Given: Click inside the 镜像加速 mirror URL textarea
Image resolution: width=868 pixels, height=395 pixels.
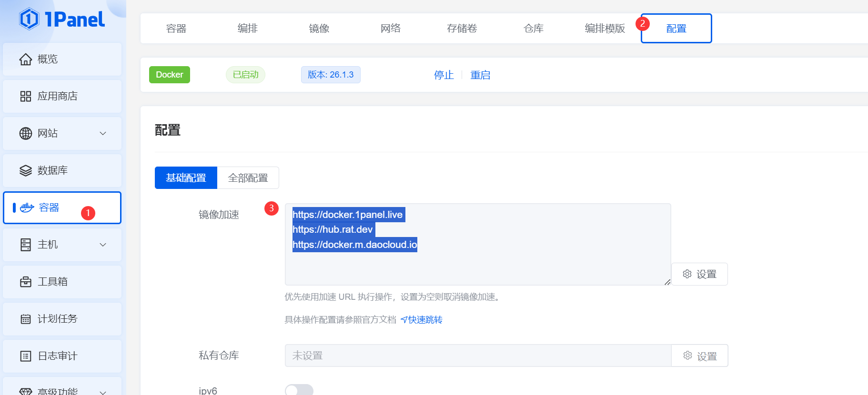Looking at the screenshot, I should [x=477, y=267].
